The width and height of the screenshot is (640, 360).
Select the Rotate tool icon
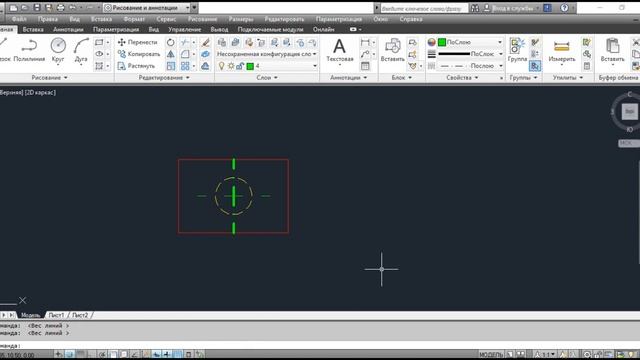tap(171, 42)
